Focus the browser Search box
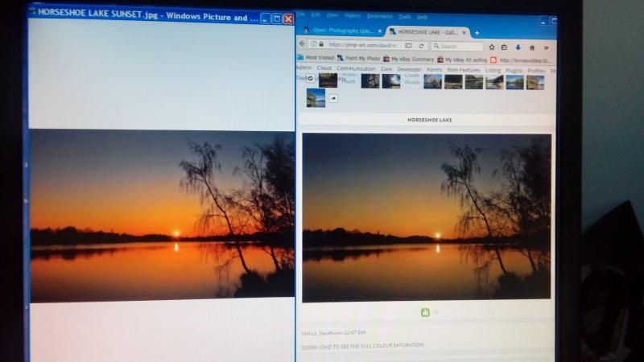This screenshot has width=644, height=362. [x=456, y=47]
